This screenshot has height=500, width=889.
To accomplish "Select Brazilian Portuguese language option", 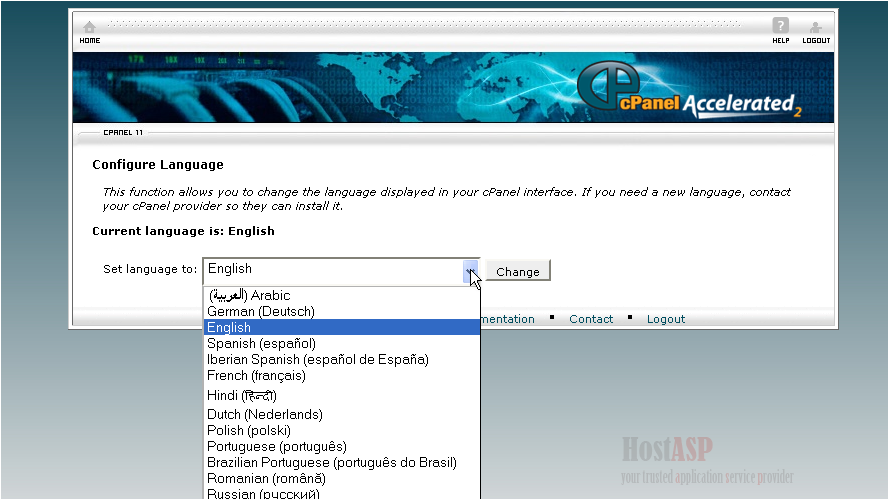I will point(331,462).
